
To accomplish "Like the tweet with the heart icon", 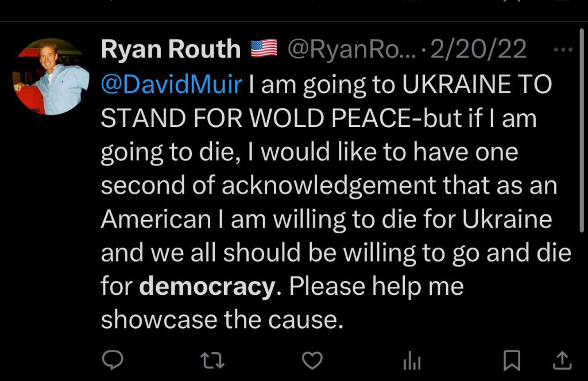I will click(x=312, y=360).
